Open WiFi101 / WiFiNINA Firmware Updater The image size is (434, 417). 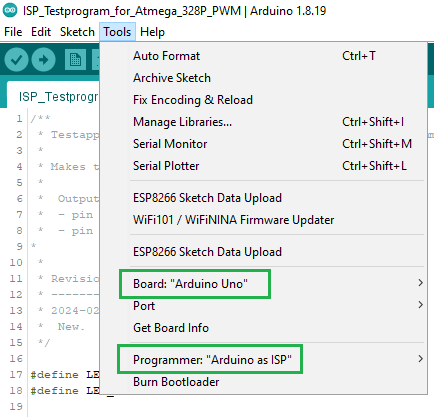263,220
